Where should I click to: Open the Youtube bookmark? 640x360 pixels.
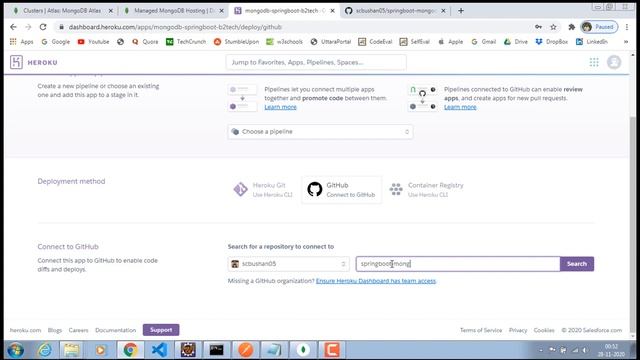[x=93, y=42]
